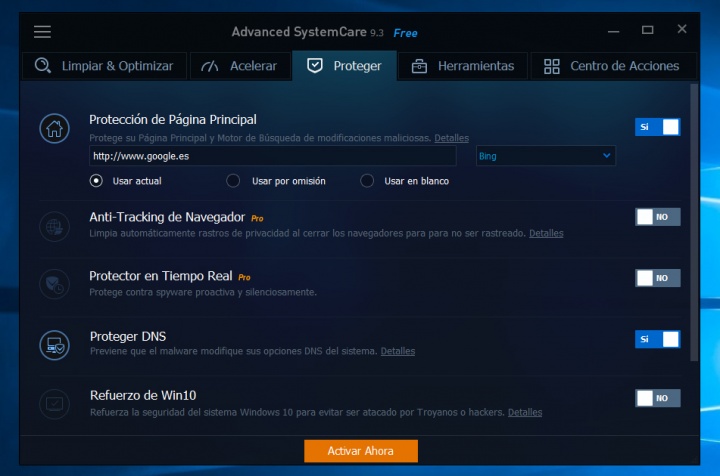Click the Free edition label in title bar
This screenshot has height=476, width=720.
tap(405, 33)
